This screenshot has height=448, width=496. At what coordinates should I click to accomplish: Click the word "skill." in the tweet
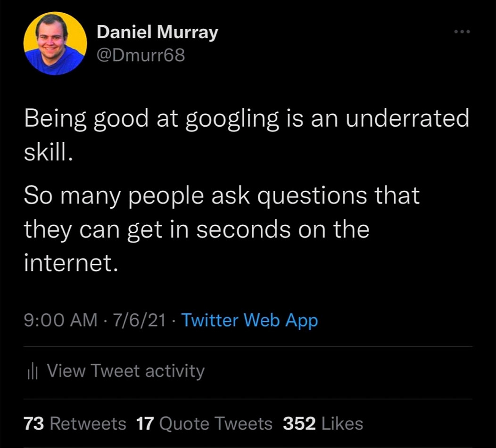pyautogui.click(x=48, y=153)
